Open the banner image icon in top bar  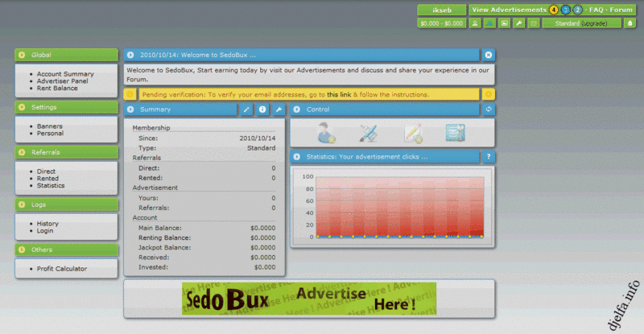pos(505,23)
